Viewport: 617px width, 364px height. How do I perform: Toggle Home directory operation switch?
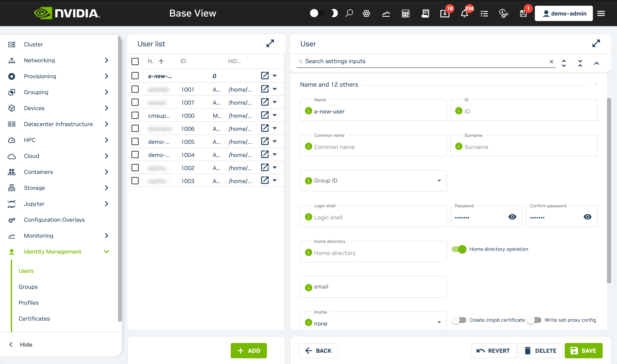coord(459,249)
